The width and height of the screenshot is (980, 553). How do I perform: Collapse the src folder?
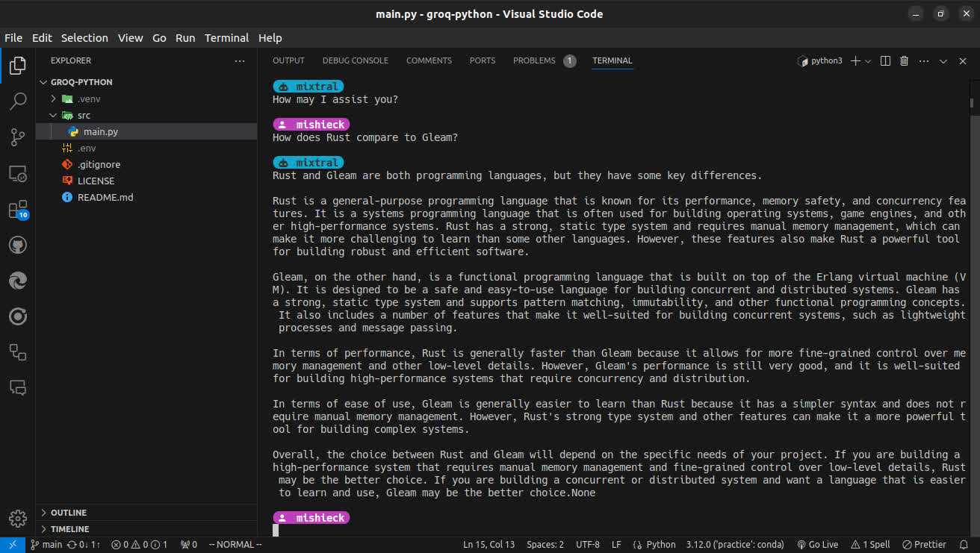click(84, 116)
